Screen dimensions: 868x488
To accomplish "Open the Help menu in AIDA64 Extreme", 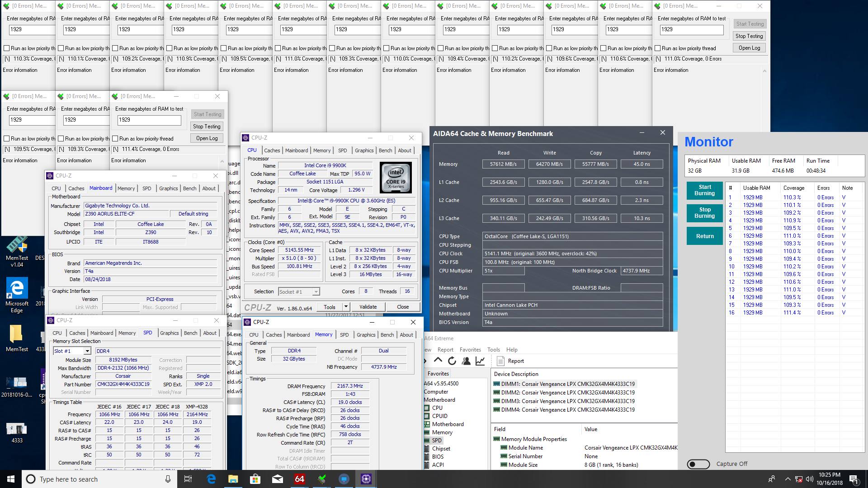I will pyautogui.click(x=512, y=350).
